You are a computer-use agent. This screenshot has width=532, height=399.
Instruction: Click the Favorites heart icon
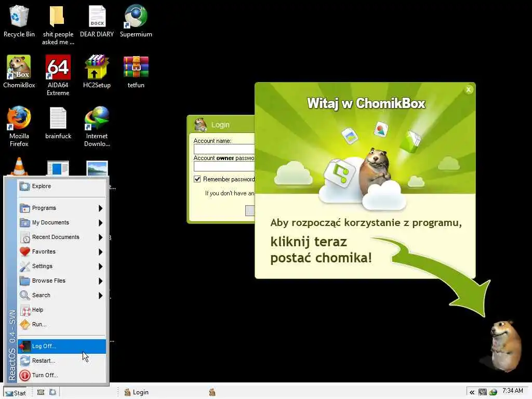coord(25,252)
